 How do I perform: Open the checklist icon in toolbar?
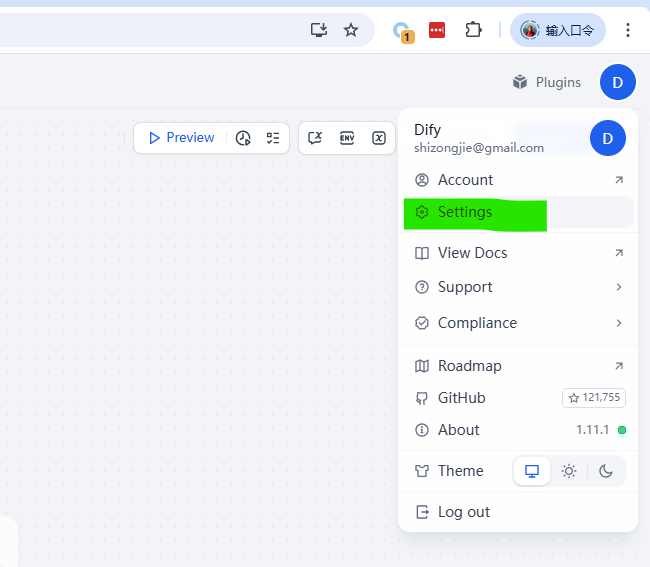[273, 138]
